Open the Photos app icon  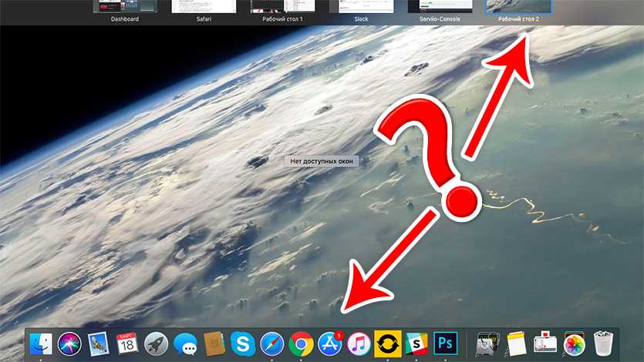pyautogui.click(x=573, y=344)
